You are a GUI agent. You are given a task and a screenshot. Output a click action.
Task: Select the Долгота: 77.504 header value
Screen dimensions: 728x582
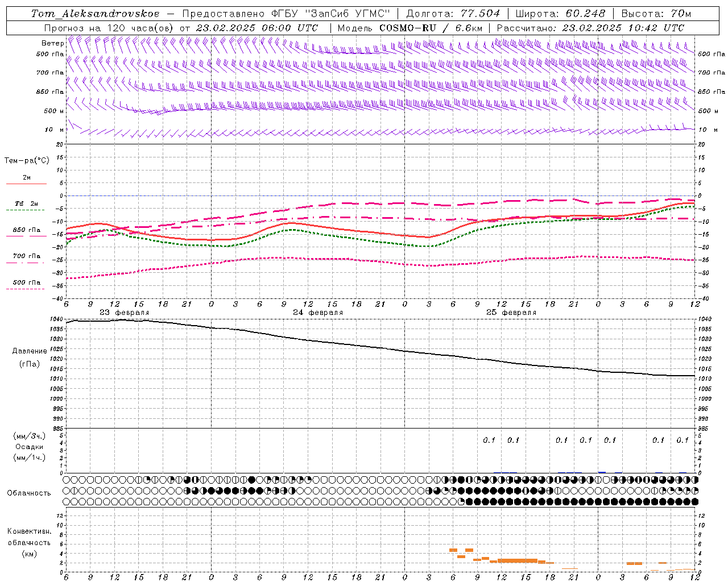453,14
